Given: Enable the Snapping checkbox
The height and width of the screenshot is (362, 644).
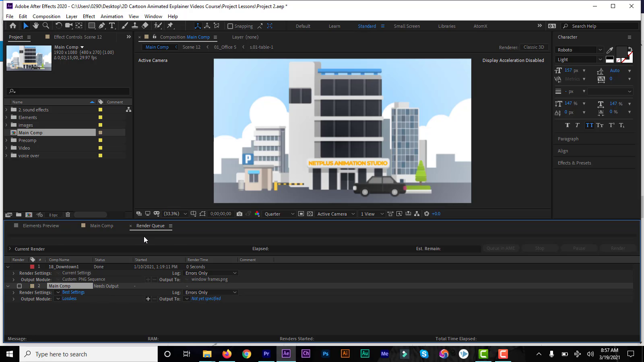Looking at the screenshot, I should click(x=230, y=26).
